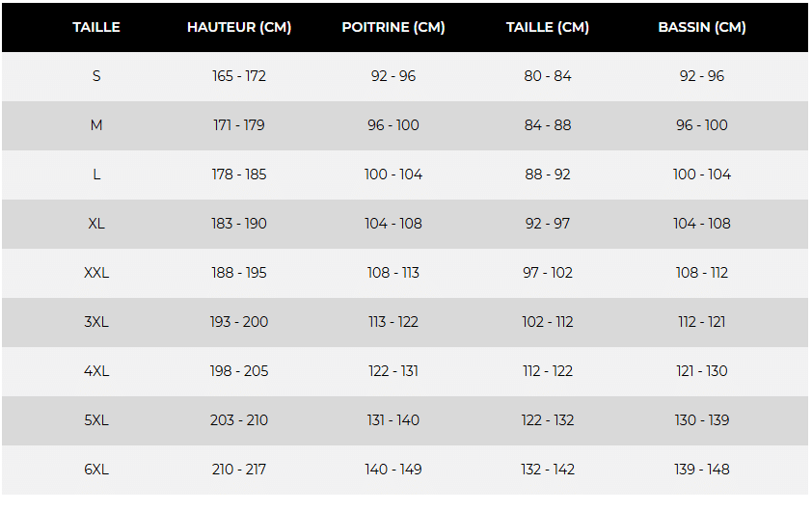Select the 5XL size row label

[96, 420]
